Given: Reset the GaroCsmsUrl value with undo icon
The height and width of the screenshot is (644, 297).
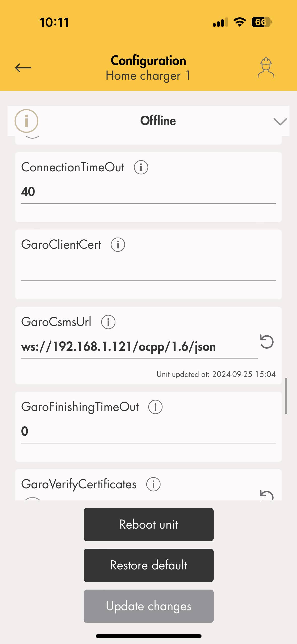Looking at the screenshot, I should pyautogui.click(x=267, y=342).
